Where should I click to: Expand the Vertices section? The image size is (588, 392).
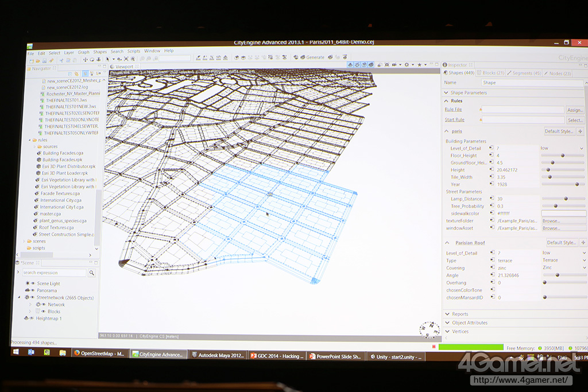(x=447, y=331)
